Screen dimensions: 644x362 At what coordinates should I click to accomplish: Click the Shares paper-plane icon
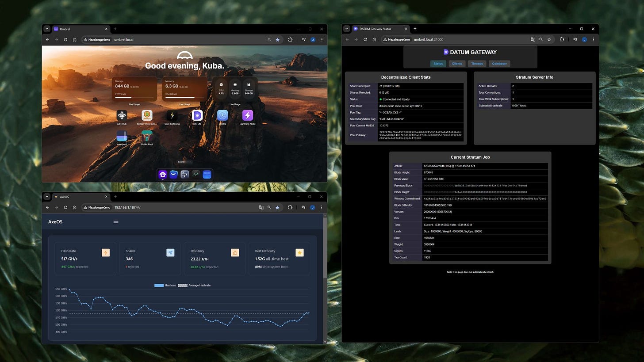[170, 252]
